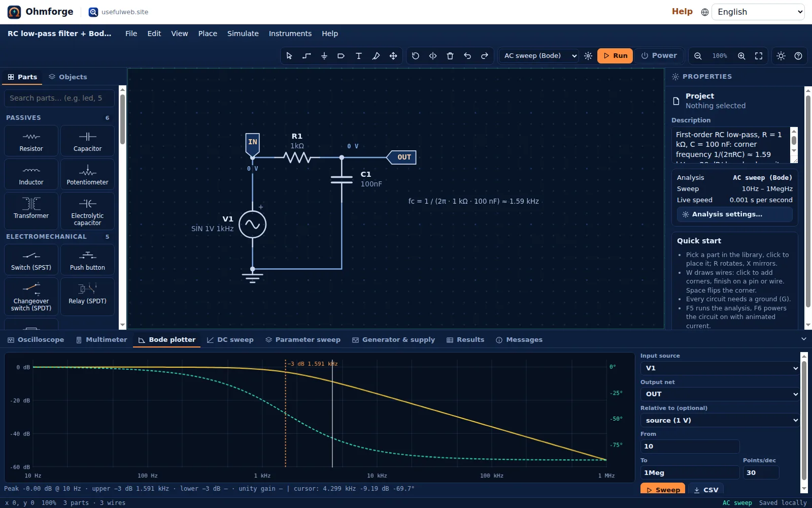Zoom in the schematic canvas

741,56
